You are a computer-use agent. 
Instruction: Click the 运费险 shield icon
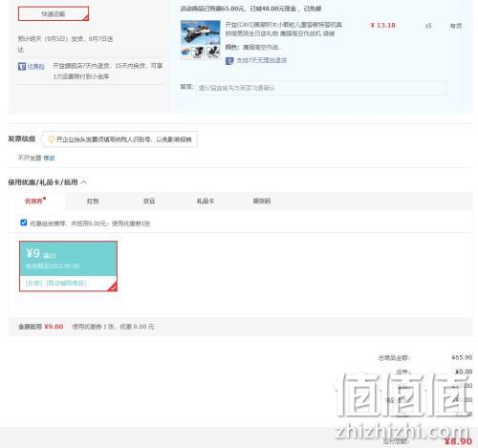coord(22,67)
